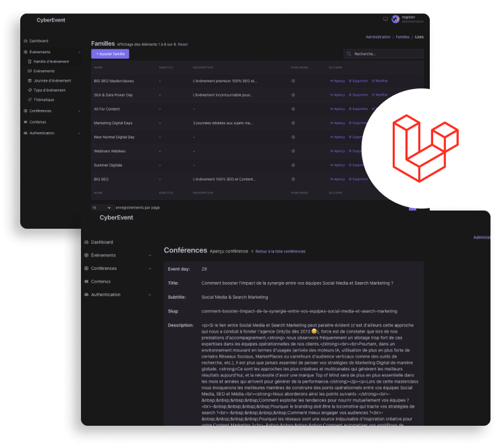This screenshot has height=446, width=504.
Task: Click Dashboard icon in Conférences window sidebar
Action: tap(86, 242)
